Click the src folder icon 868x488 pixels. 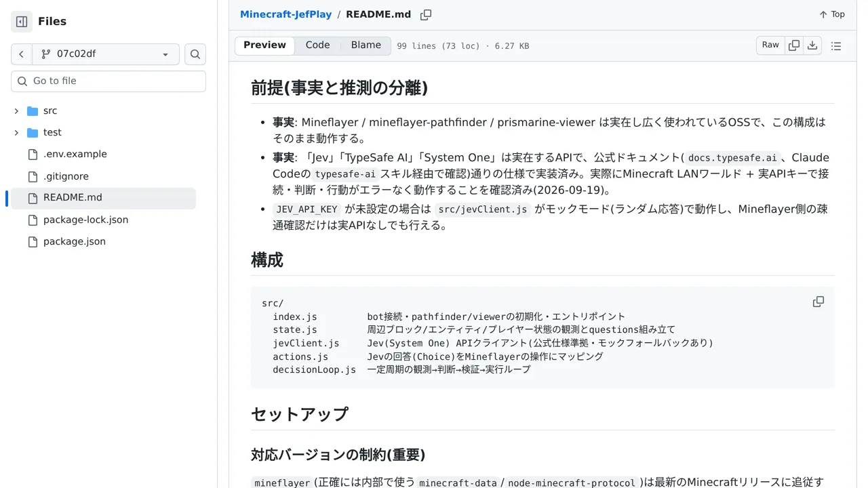tap(33, 111)
